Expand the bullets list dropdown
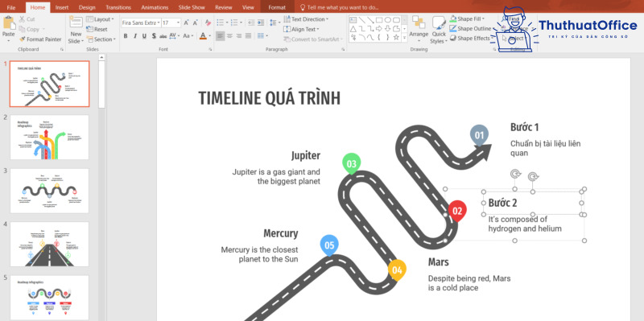The height and width of the screenshot is (321, 644). [x=227, y=23]
